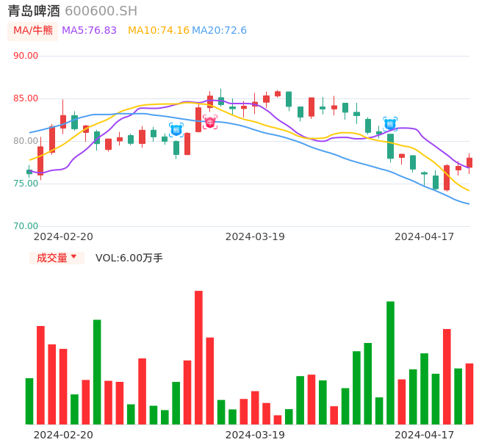Click the 75.00 price axis label

26,184
